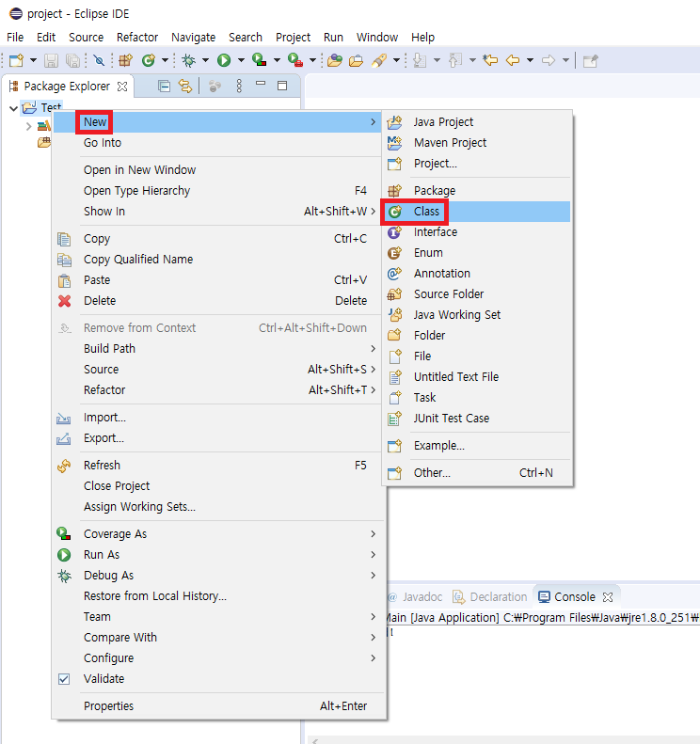The width and height of the screenshot is (700, 744).
Task: Select JUnit Test Case in submenu
Action: click(476, 419)
